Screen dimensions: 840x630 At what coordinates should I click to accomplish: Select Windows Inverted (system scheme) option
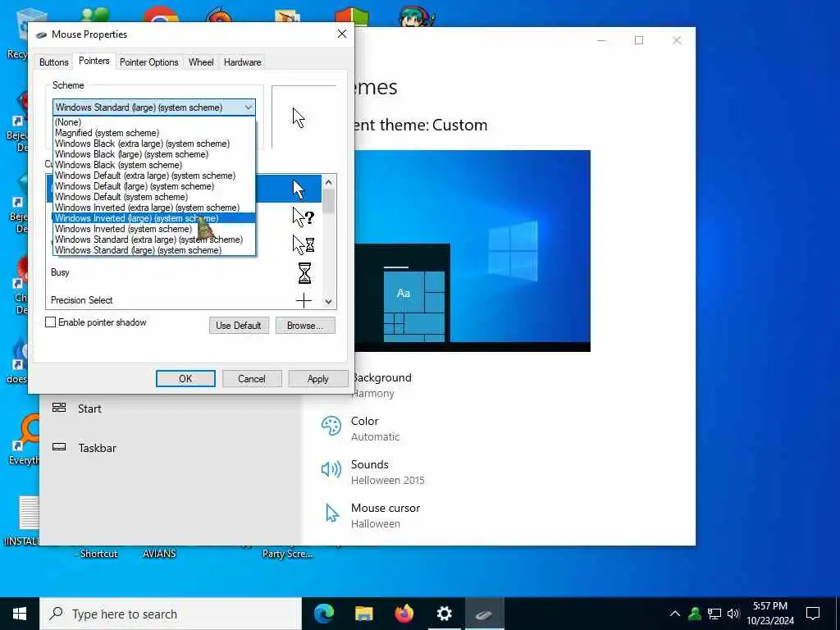[154, 229]
